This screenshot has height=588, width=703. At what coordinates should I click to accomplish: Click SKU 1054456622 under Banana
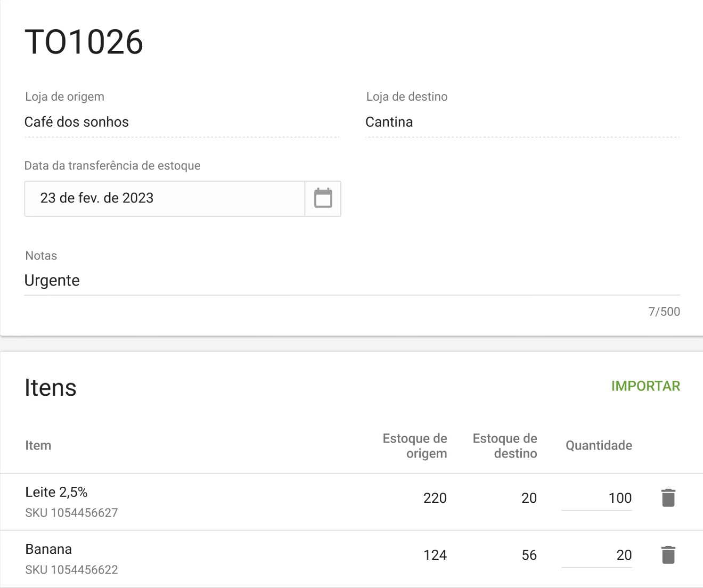[71, 570]
